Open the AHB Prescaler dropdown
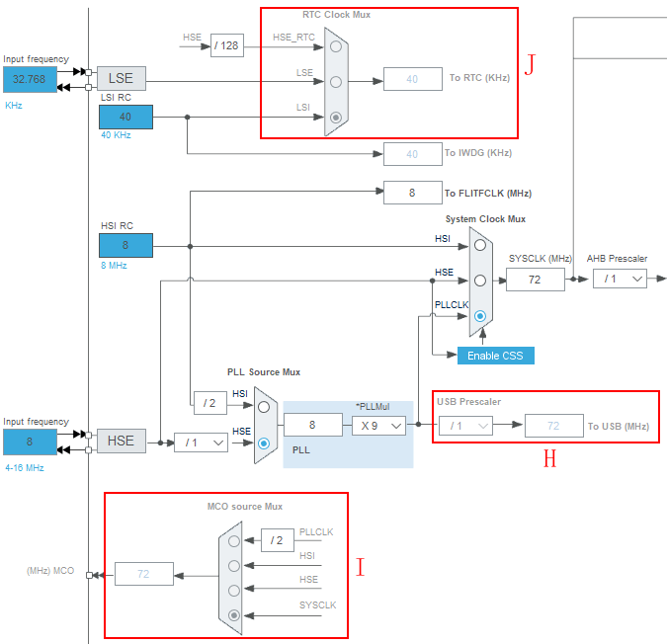 (x=620, y=280)
